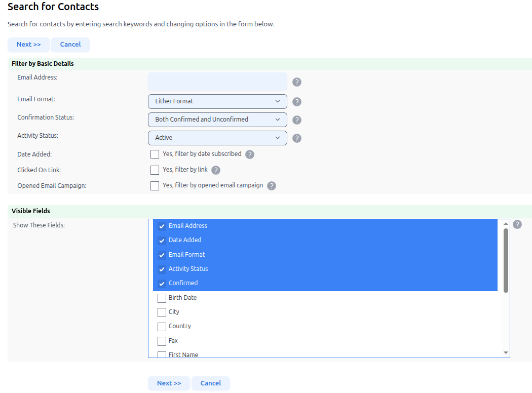Open the Activity Status dropdown
The image size is (532, 393).
(x=217, y=138)
